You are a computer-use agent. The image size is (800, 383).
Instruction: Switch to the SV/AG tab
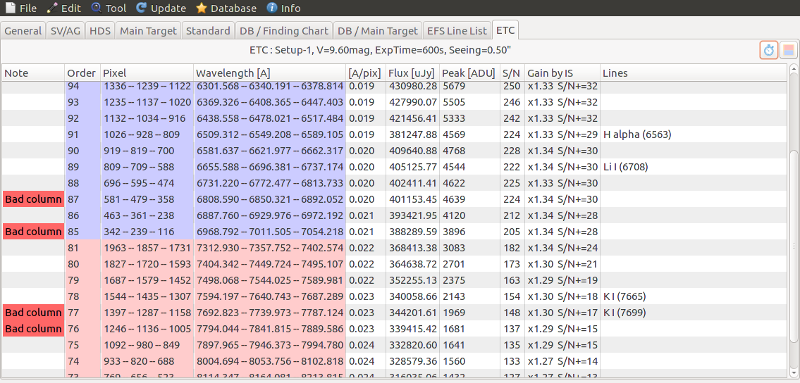(65, 31)
